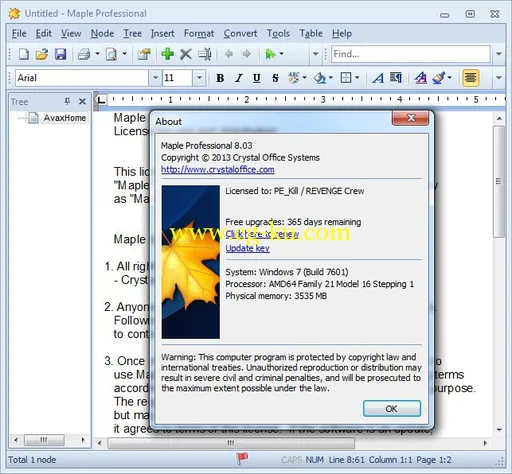Screen dimensions: 512x474
Task: Add a new node with the green plus
Action: tap(167, 54)
